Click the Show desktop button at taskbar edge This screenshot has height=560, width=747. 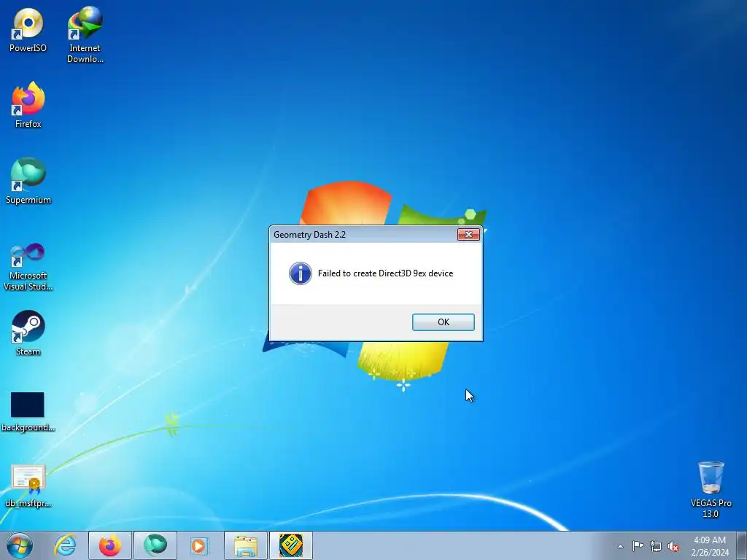[742, 545]
